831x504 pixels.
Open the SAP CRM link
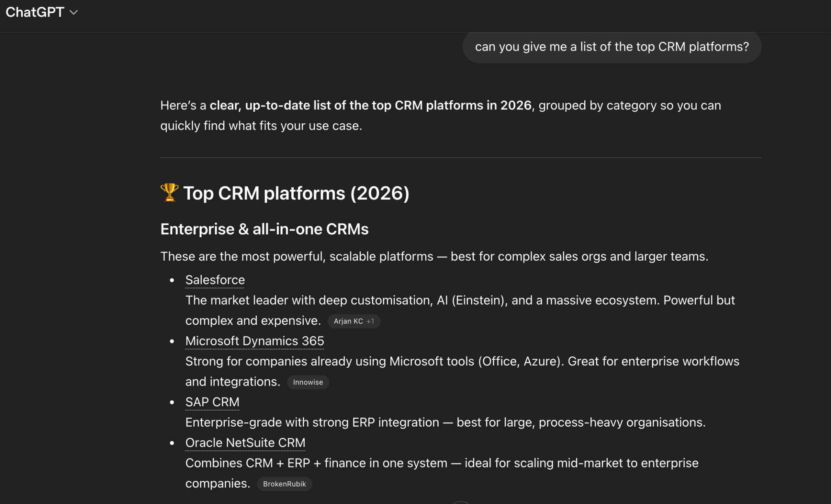(212, 402)
